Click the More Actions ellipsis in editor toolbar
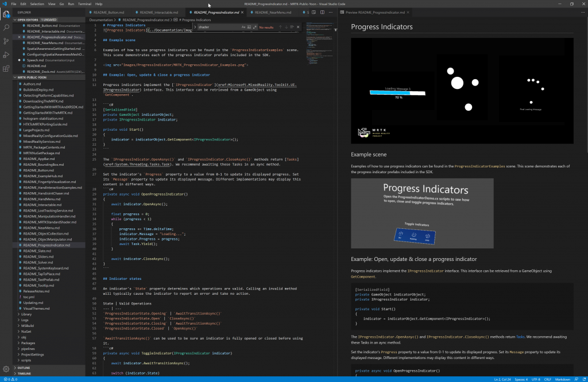 (x=331, y=12)
